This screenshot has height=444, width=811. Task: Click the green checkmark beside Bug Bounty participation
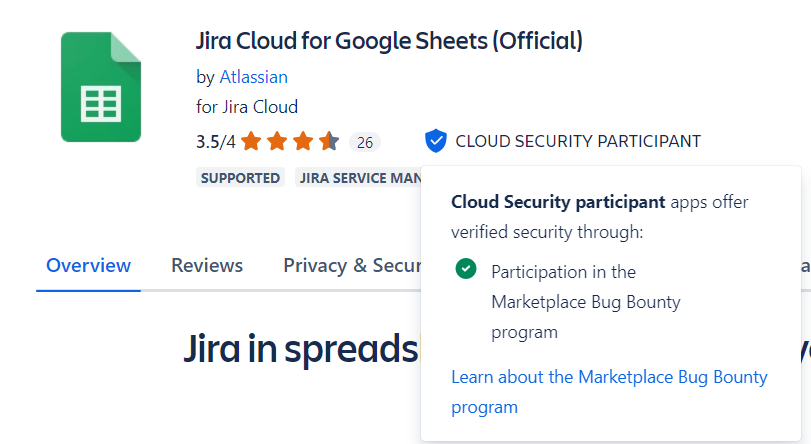point(466,269)
